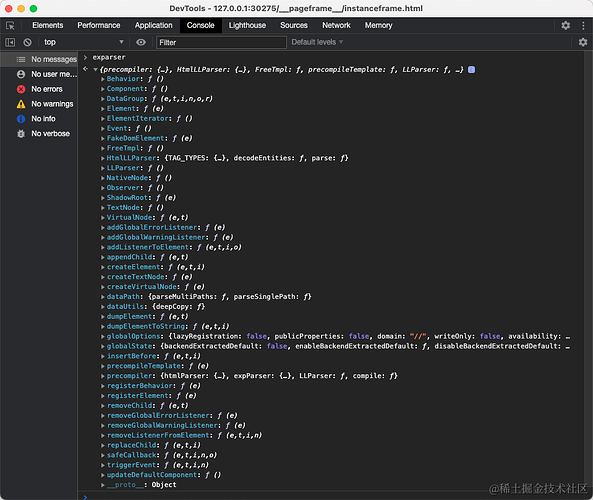Activate the inspect element picker icon

tap(10, 26)
